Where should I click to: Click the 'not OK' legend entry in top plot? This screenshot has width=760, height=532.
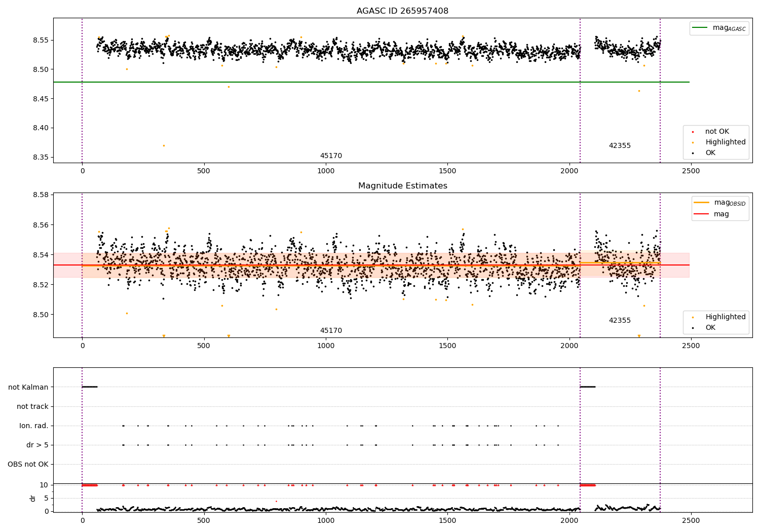[716, 132]
